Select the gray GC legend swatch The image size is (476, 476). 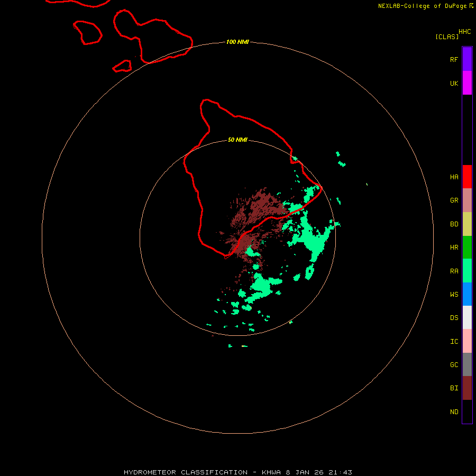(467, 364)
